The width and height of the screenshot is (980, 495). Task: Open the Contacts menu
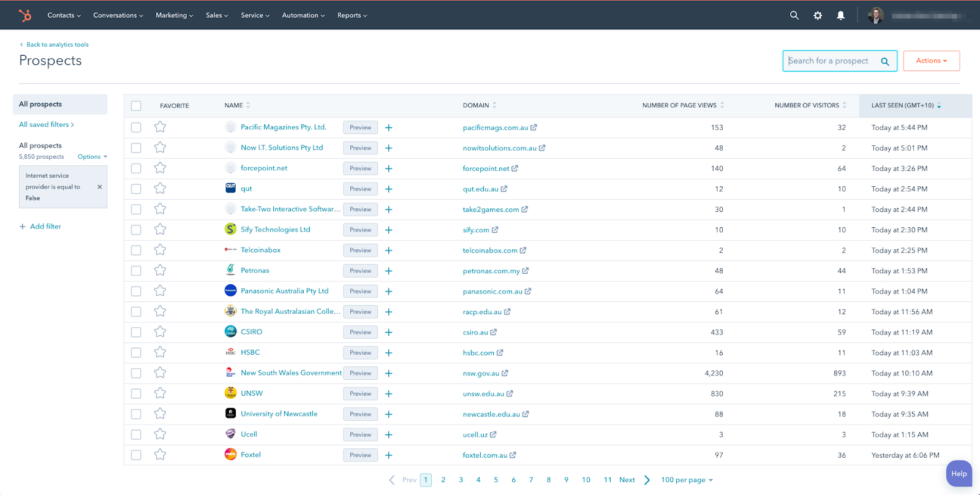pos(64,15)
